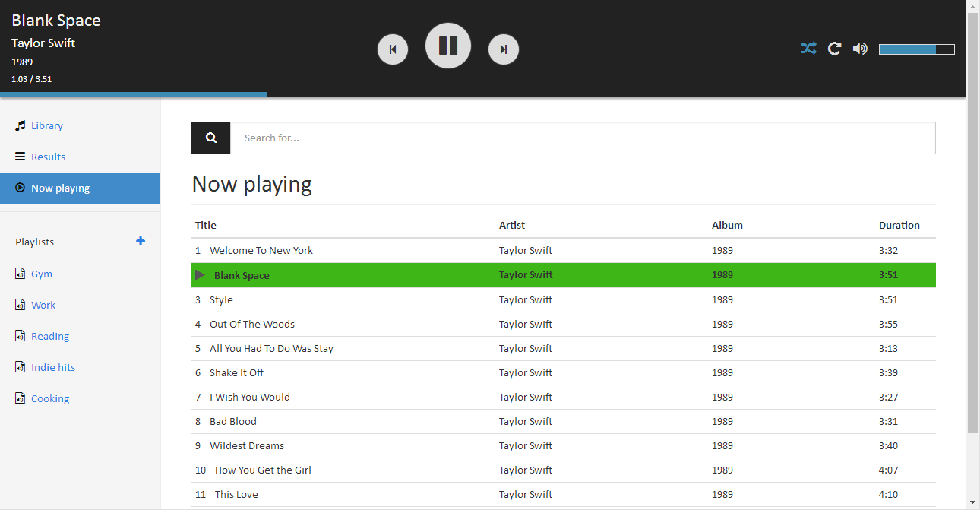Image resolution: width=980 pixels, height=510 pixels.
Task: Toggle repeat mode
Action: click(834, 49)
